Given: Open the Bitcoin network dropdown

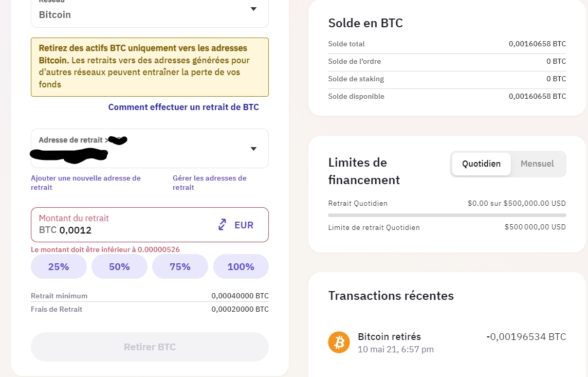Looking at the screenshot, I should [253, 9].
